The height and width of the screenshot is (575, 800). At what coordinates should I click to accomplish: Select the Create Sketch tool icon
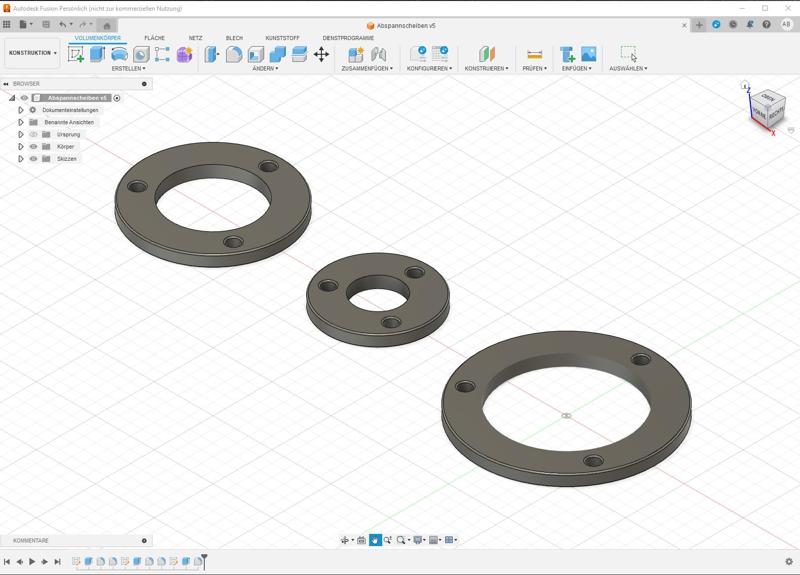pyautogui.click(x=76, y=54)
